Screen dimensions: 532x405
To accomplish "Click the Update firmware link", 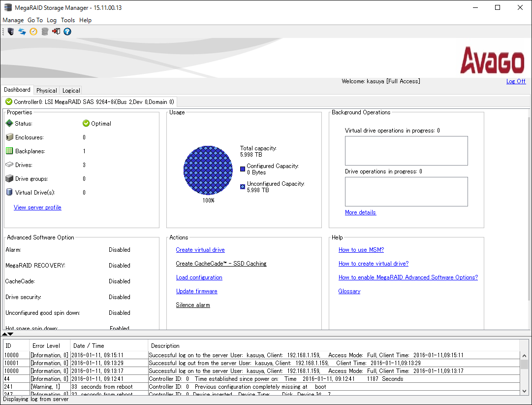I will point(197,291).
